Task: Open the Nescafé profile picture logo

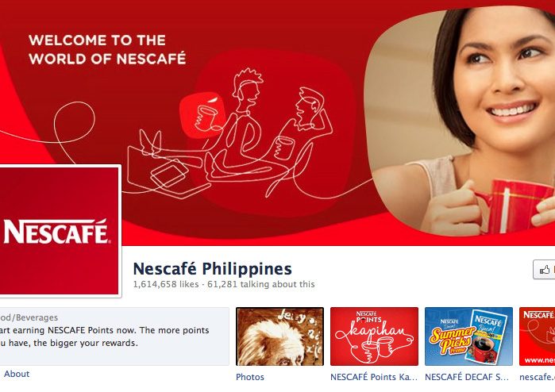Action: pyautogui.click(x=60, y=231)
